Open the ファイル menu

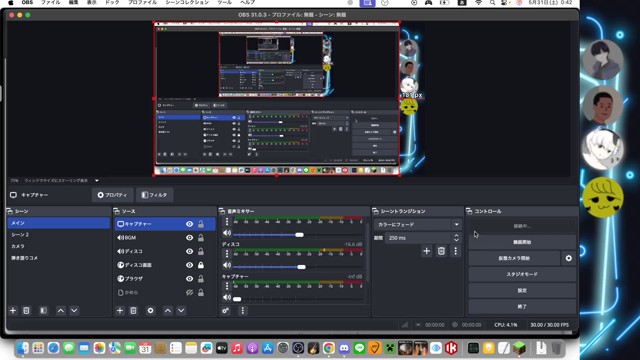(x=50, y=2)
